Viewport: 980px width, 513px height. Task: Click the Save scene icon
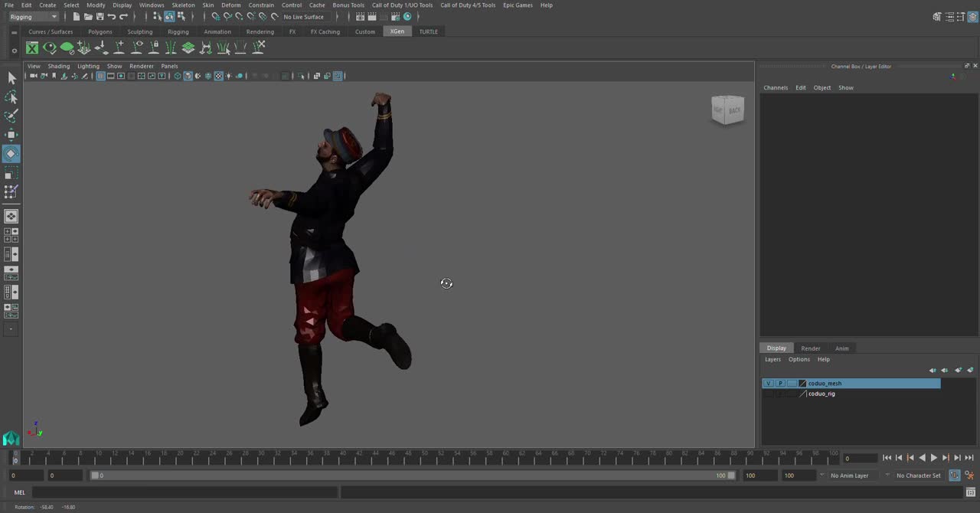tap(100, 17)
